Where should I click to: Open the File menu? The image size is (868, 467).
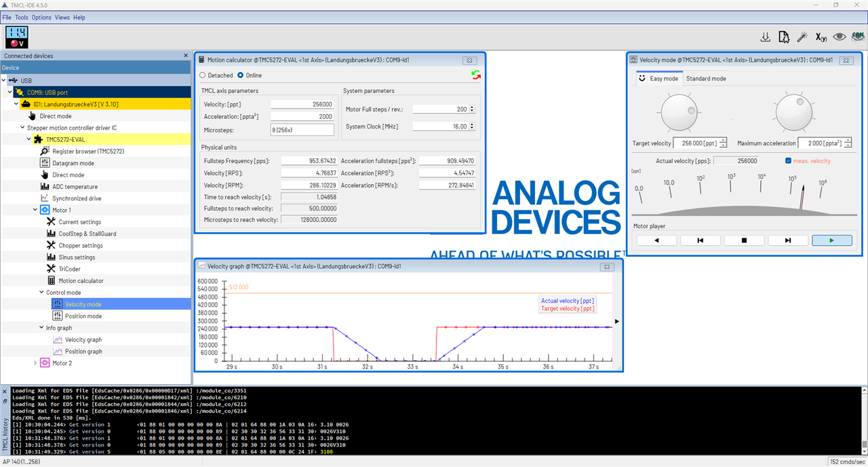pyautogui.click(x=7, y=18)
